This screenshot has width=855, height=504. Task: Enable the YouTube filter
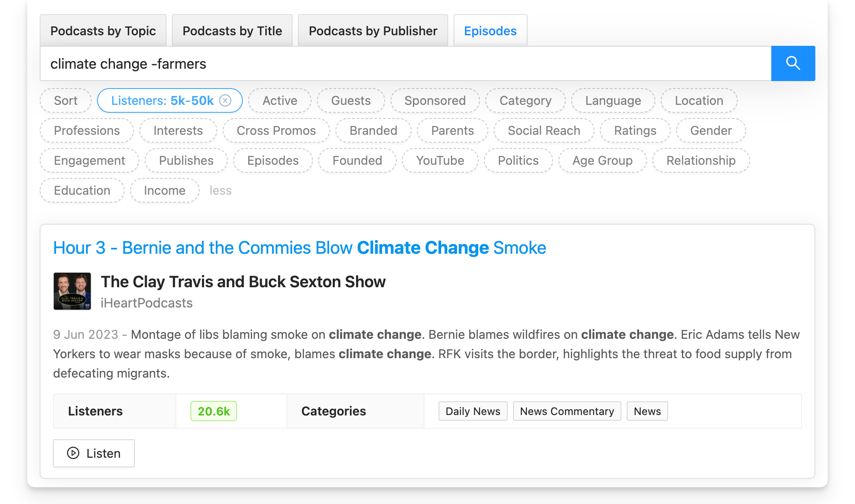[x=440, y=160]
